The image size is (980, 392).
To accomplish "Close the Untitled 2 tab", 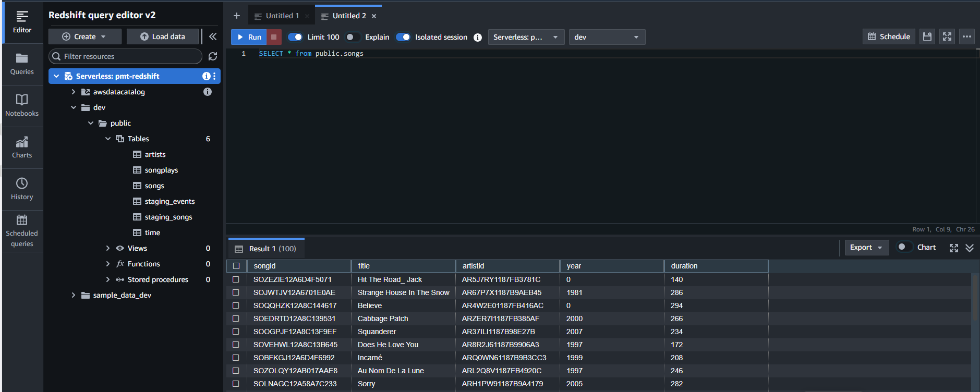I will pyautogui.click(x=374, y=16).
